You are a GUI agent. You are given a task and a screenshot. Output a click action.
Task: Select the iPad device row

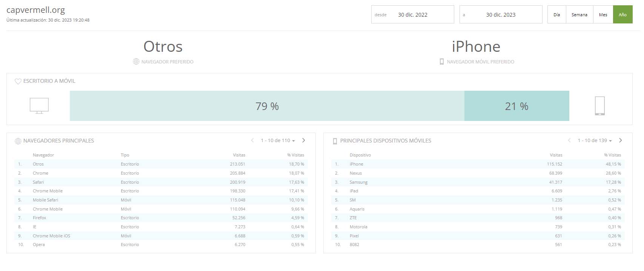(x=478, y=191)
